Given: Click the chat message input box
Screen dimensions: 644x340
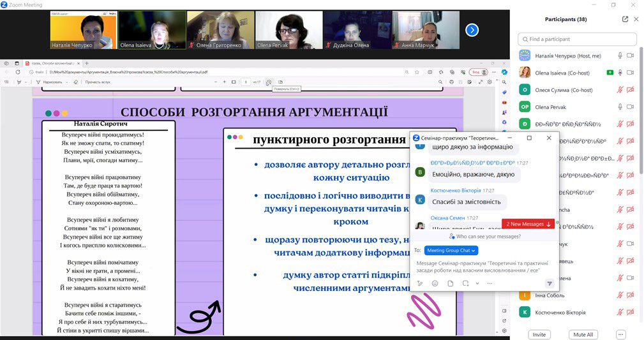Looking at the screenshot, I should pos(483,267).
